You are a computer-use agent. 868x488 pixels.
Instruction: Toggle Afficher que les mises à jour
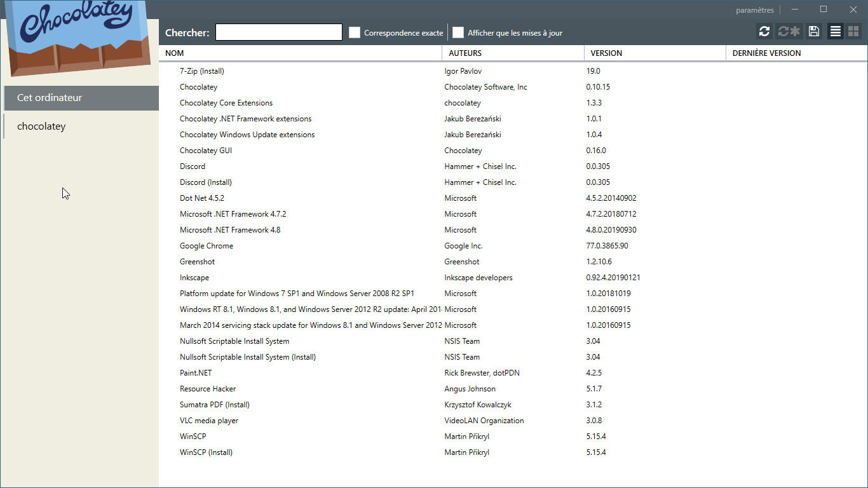pos(458,32)
